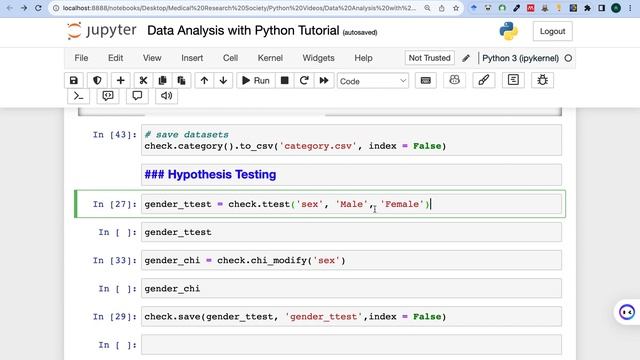Viewport: 640px width, 360px height.
Task: Click the shield icon in toolbar
Action: (x=97, y=80)
